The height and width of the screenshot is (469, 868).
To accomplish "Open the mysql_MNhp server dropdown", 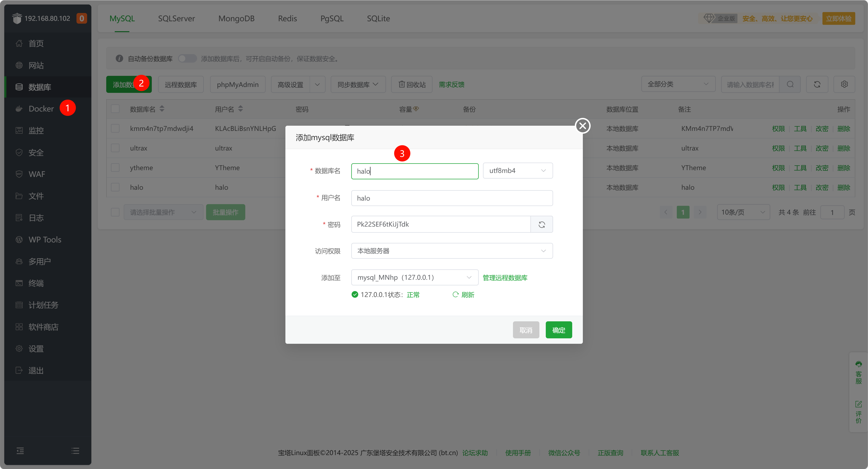I will click(x=415, y=277).
